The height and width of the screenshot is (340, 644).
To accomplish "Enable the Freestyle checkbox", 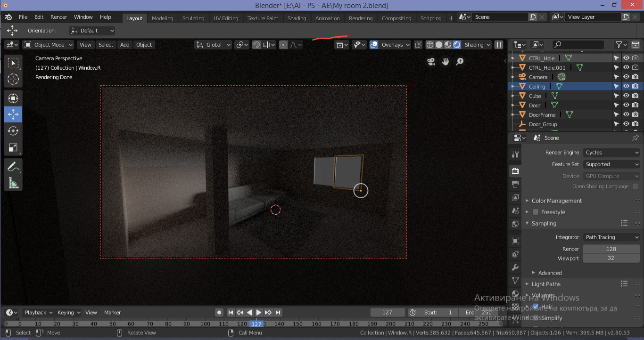I will 536,212.
